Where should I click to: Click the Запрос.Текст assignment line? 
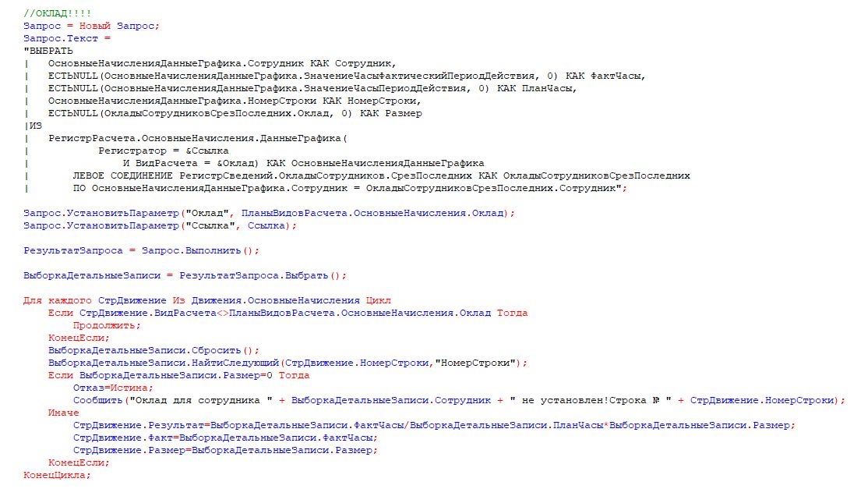pos(67,39)
